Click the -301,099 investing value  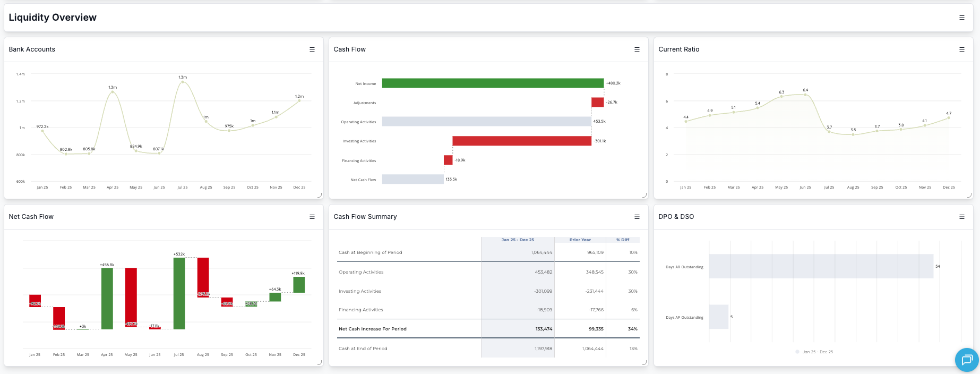pyautogui.click(x=543, y=291)
